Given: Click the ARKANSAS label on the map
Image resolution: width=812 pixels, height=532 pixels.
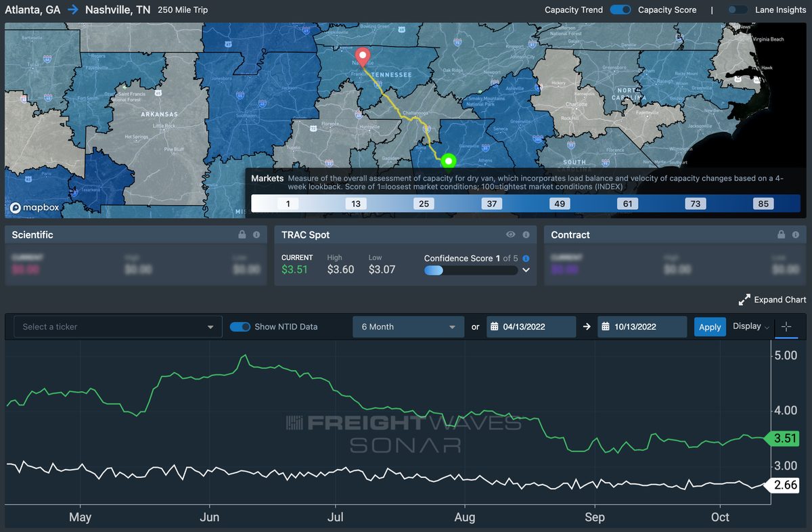Looking at the screenshot, I should [x=158, y=114].
